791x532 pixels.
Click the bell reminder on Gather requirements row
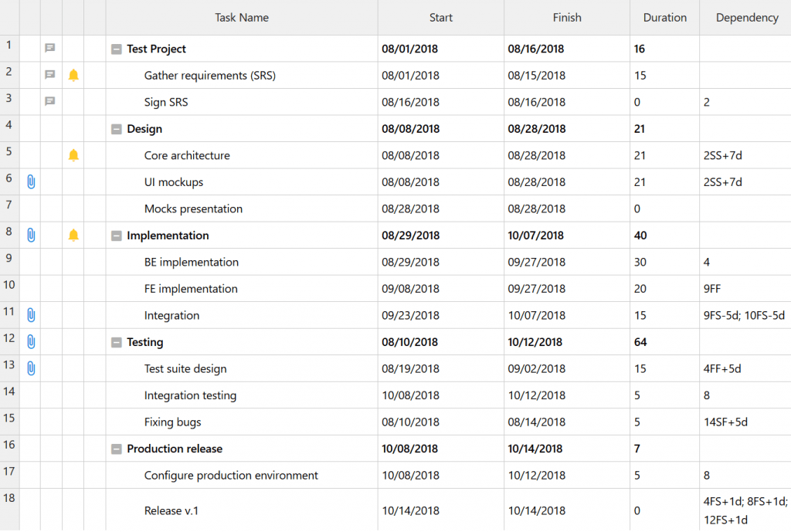click(73, 76)
